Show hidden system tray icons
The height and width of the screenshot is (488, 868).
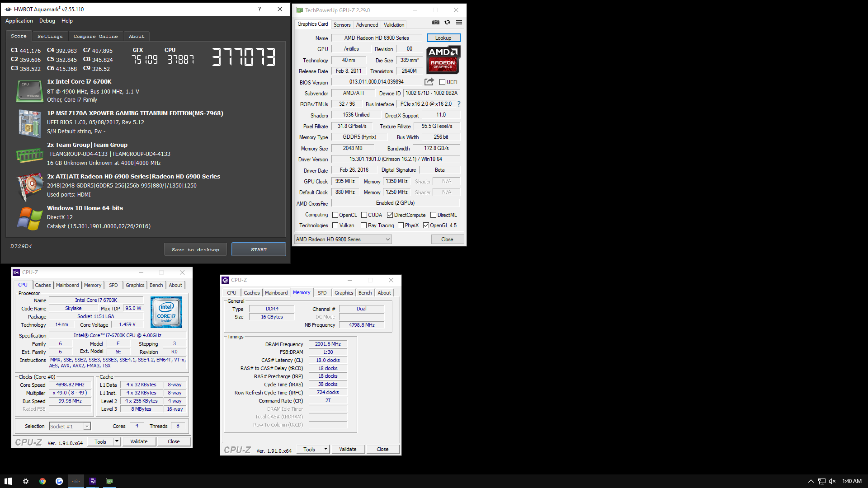811,481
